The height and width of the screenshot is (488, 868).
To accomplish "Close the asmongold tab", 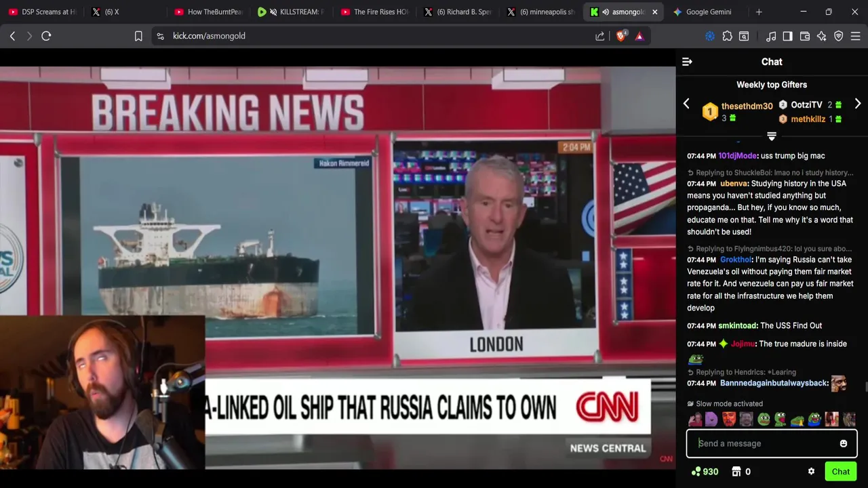I will (654, 12).
